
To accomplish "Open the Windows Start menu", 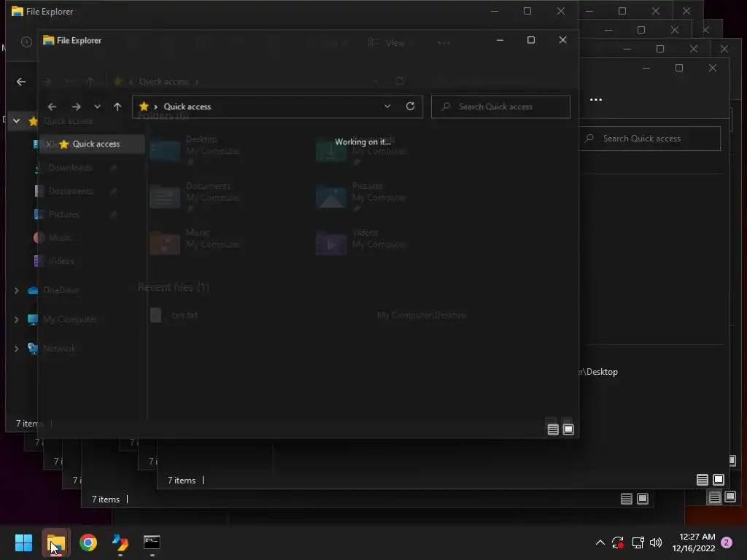I will [23, 542].
